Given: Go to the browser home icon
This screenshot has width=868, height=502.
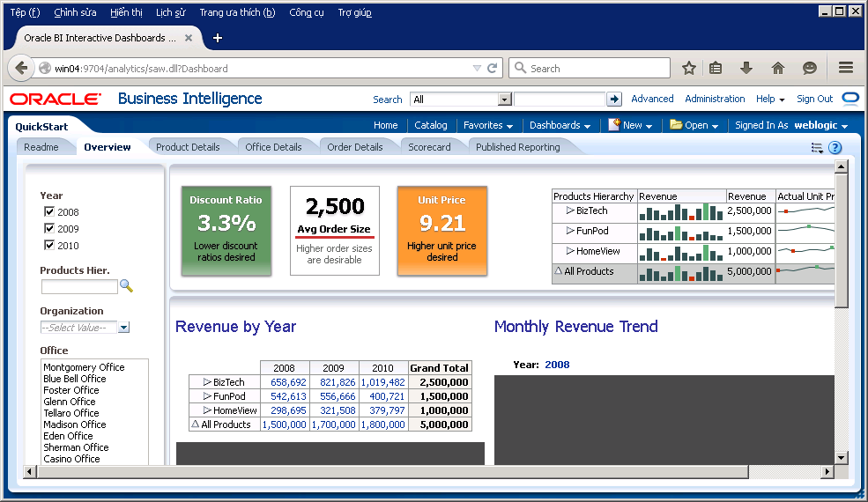Looking at the screenshot, I should click(778, 68).
